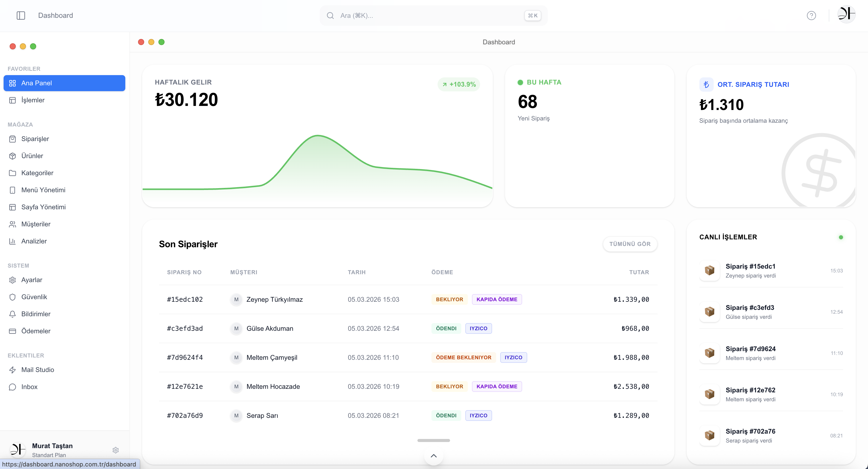868x469 pixels.
Task: Click the lira icon in Ort. Sipariş Tutarı card
Action: click(706, 84)
